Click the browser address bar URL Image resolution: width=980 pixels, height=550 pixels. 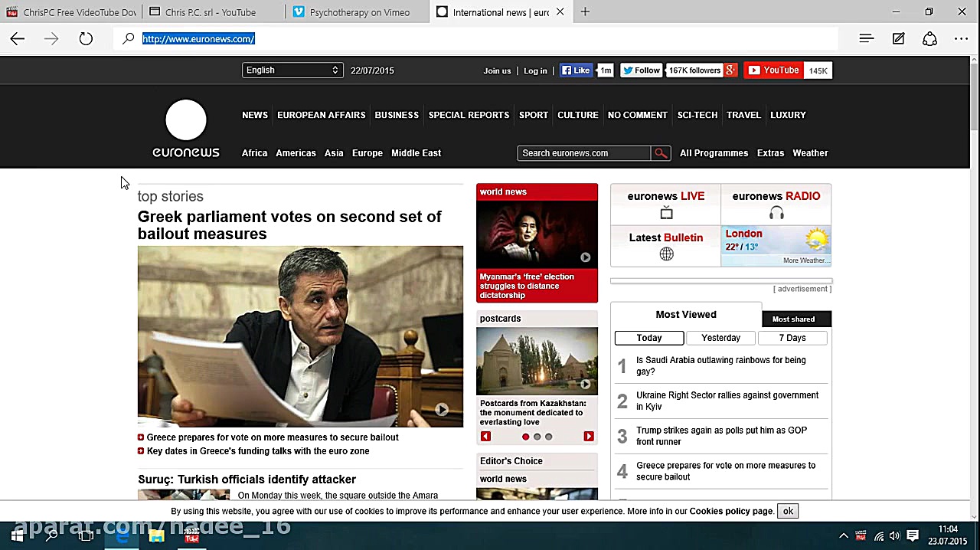pyautogui.click(x=198, y=39)
